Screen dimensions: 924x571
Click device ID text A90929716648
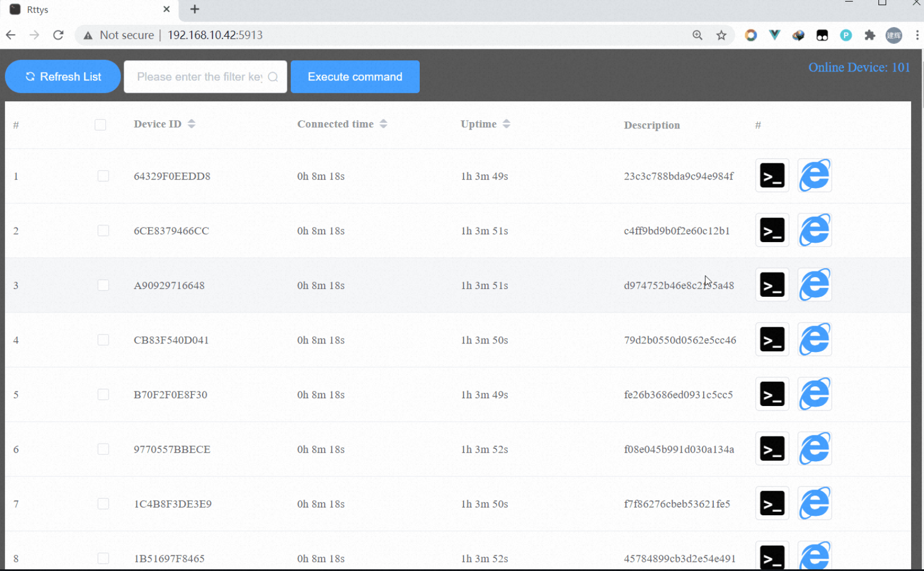tap(169, 285)
